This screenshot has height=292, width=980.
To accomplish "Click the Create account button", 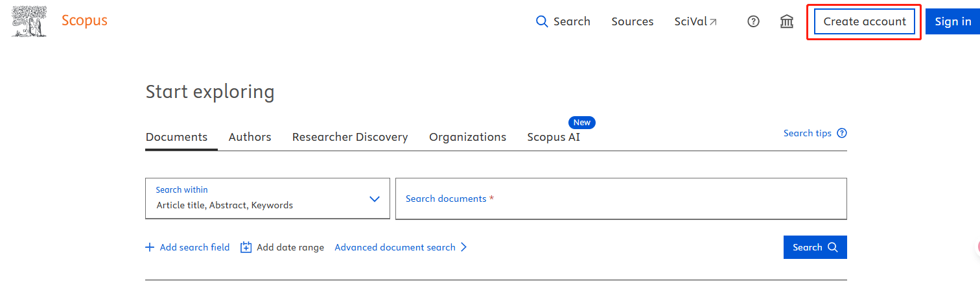I will pos(864,21).
